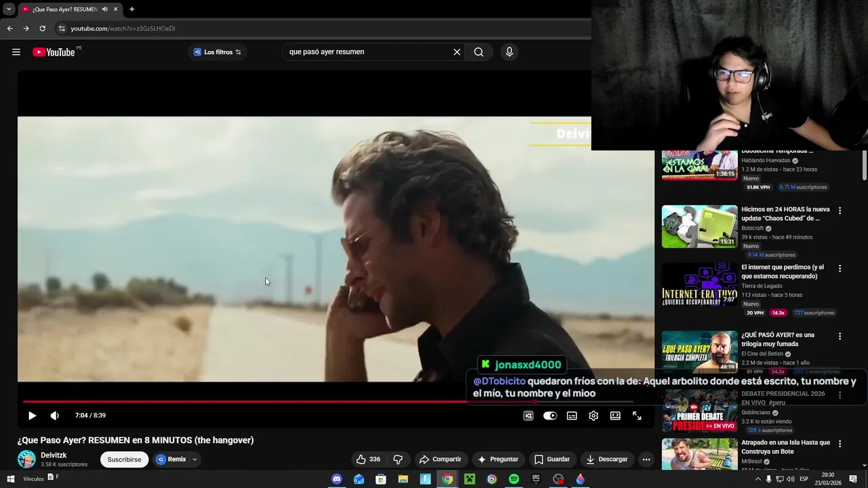
Task: Open player settings gear
Action: click(x=593, y=415)
